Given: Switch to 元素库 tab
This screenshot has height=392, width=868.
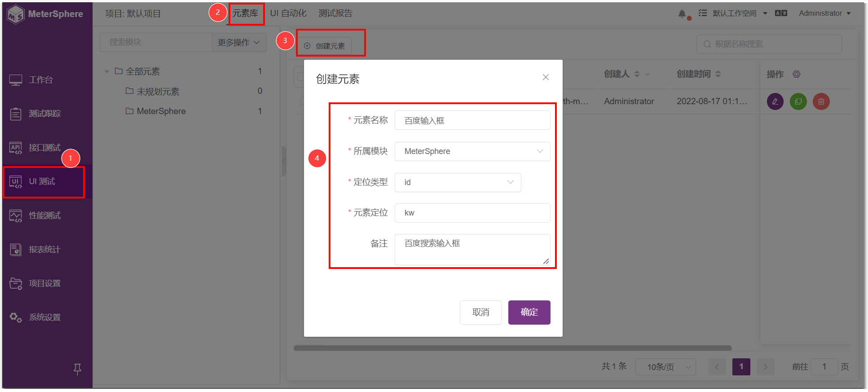Looking at the screenshot, I should tap(245, 13).
